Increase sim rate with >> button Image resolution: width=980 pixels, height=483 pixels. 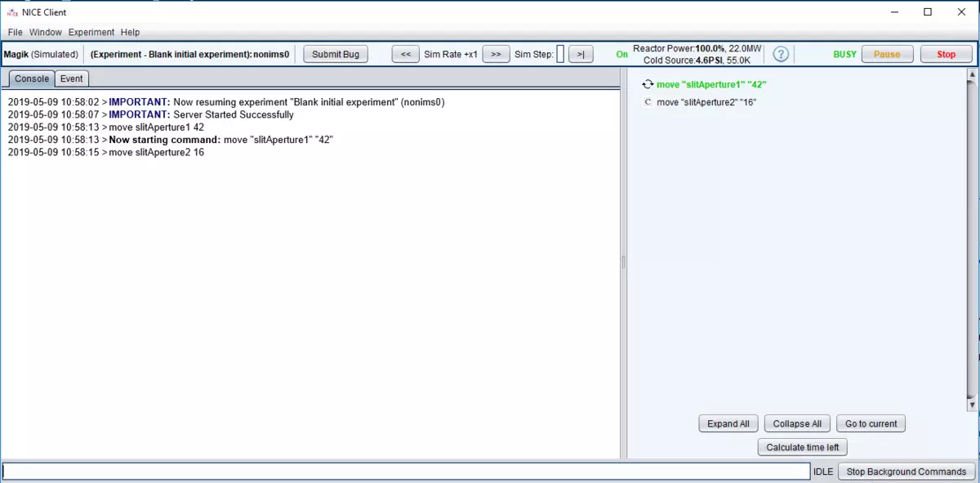pyautogui.click(x=496, y=54)
